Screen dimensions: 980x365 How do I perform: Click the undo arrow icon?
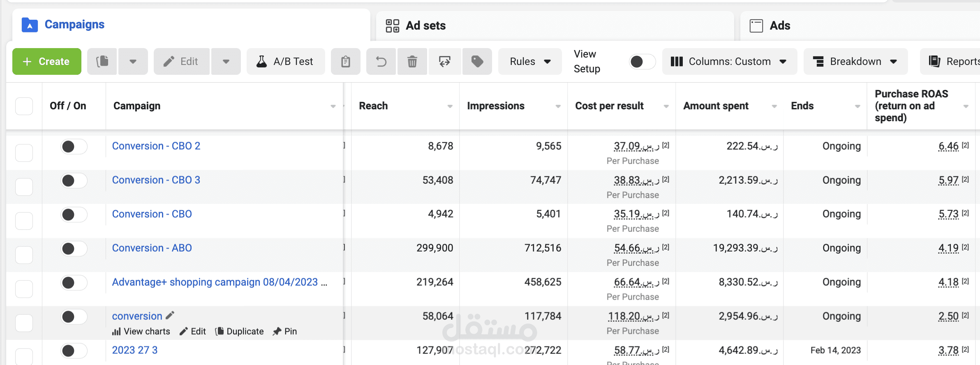(381, 62)
